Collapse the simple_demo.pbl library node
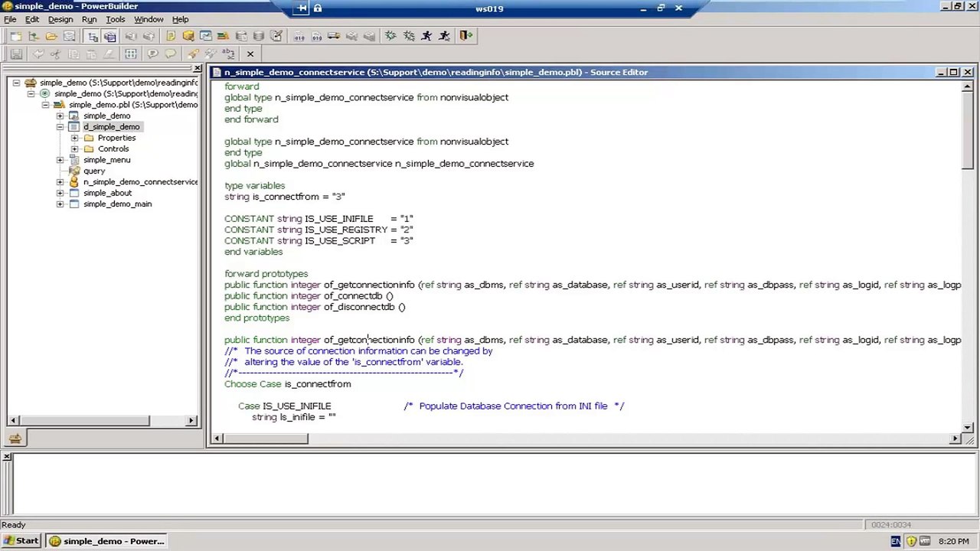The height and width of the screenshot is (551, 980). point(45,105)
